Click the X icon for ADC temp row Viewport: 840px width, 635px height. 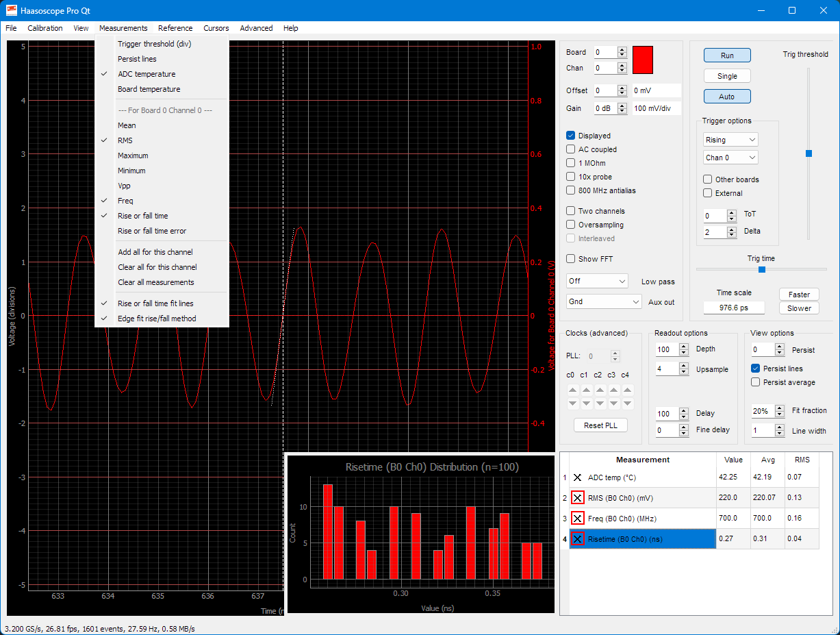coord(577,477)
